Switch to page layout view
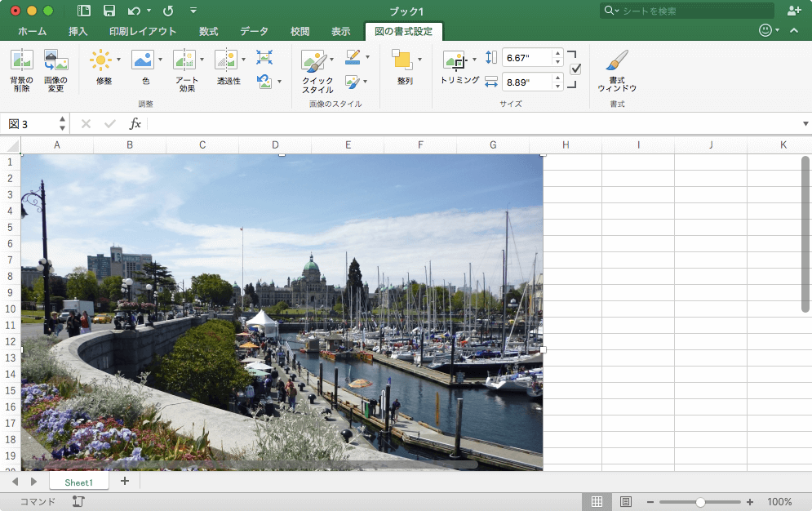 (626, 502)
